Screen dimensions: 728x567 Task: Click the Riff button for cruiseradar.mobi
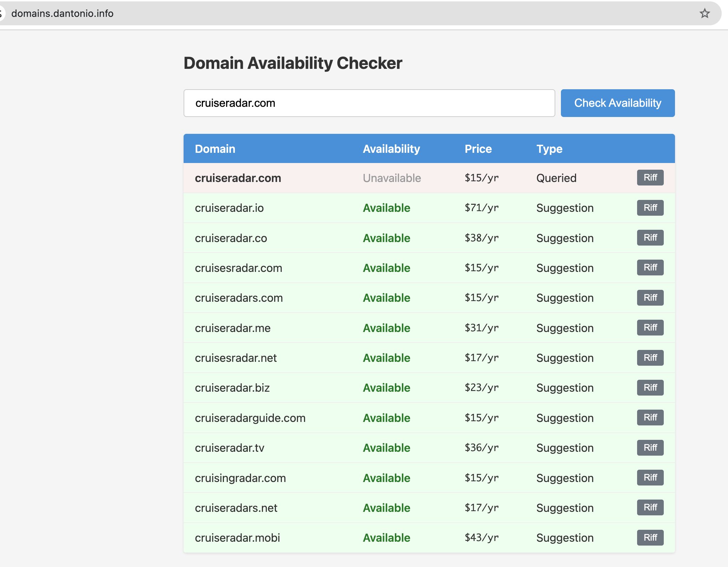tap(650, 537)
